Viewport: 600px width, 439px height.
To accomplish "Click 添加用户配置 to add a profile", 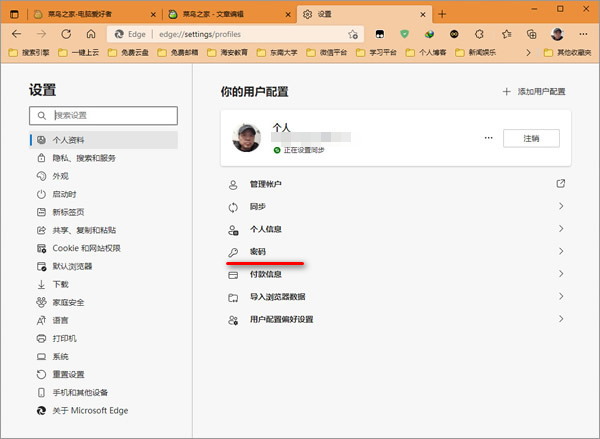I will (x=535, y=91).
